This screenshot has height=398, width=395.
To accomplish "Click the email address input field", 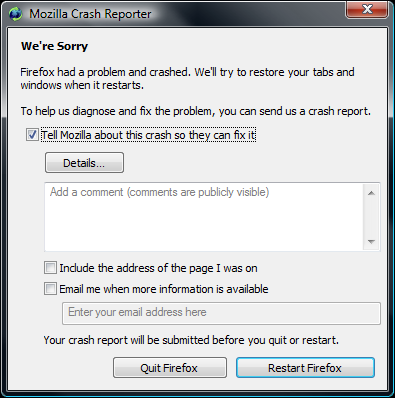I will [x=221, y=313].
